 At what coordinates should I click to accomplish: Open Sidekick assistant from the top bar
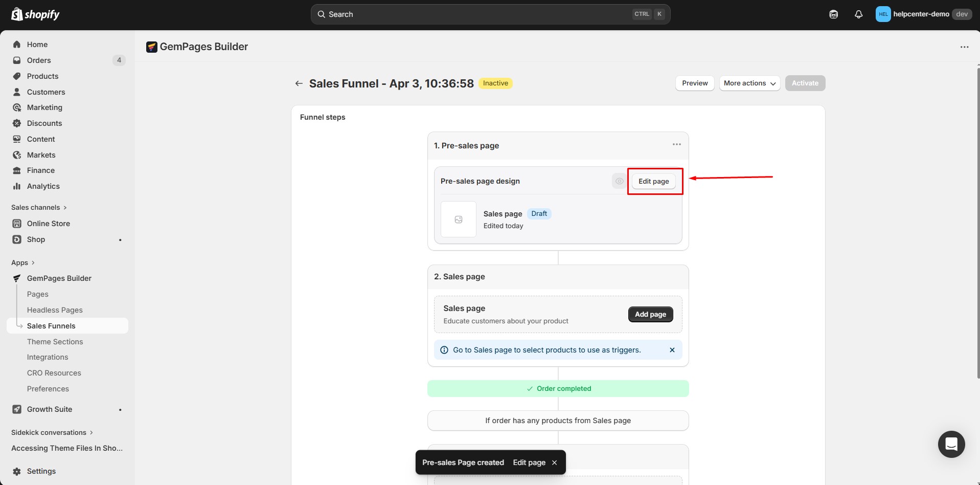point(833,14)
